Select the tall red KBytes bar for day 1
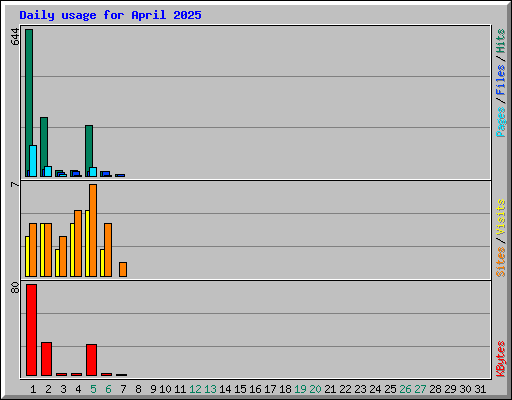 click(31, 330)
